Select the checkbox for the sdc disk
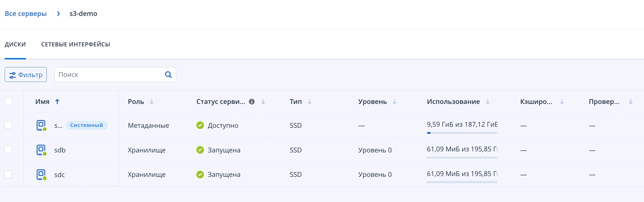This screenshot has width=644, height=202. [8, 174]
